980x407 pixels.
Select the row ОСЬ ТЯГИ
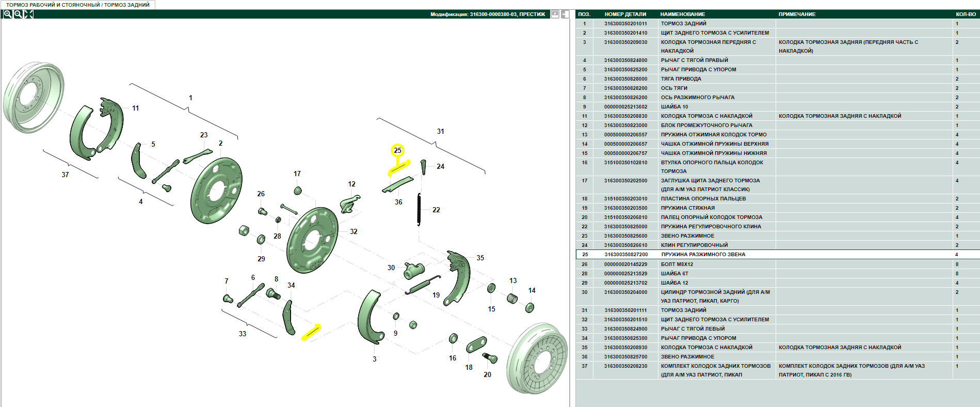778,88
